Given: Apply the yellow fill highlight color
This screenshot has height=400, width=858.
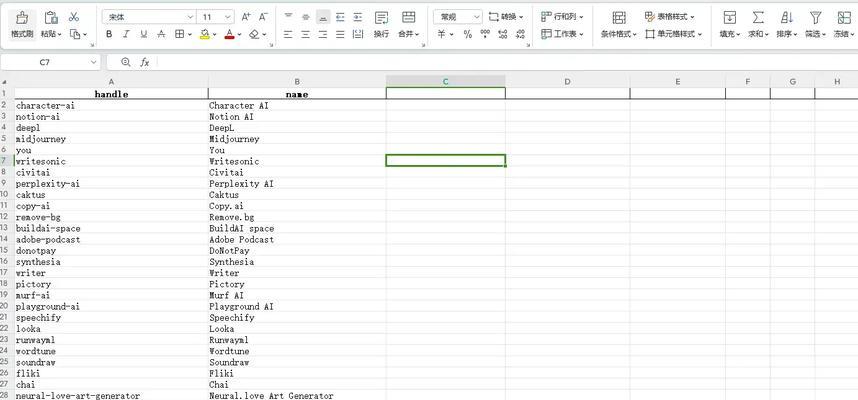Looking at the screenshot, I should (x=205, y=34).
